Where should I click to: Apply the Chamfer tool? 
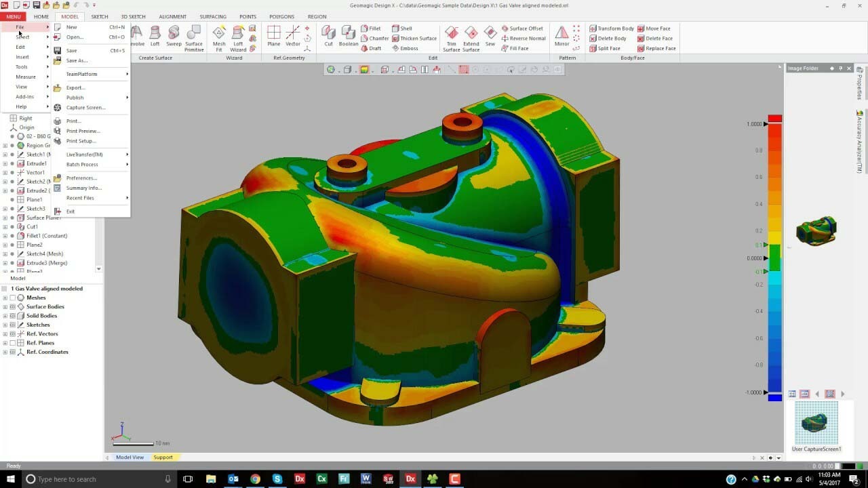374,39
